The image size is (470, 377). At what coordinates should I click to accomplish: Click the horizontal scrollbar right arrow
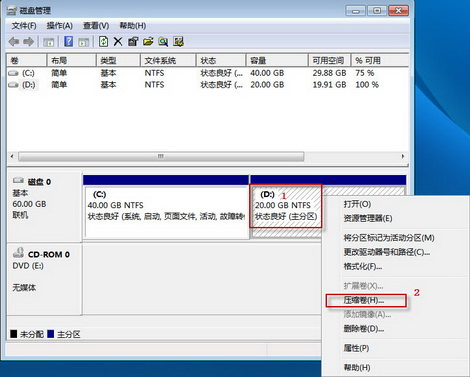(x=403, y=156)
